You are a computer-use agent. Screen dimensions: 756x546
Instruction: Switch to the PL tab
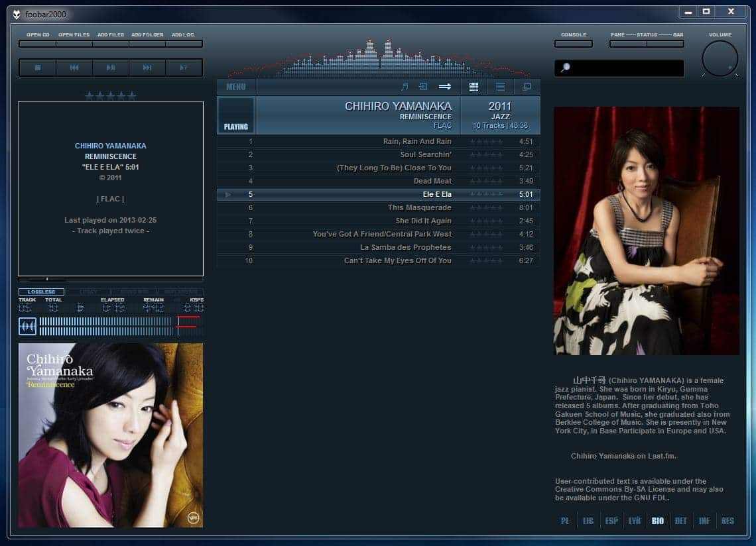[565, 521]
